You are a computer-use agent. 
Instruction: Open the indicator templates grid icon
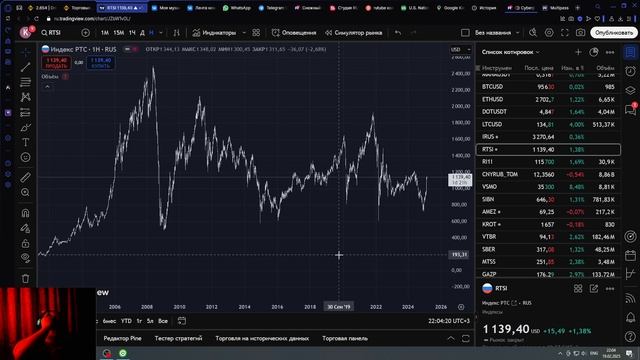tap(256, 33)
